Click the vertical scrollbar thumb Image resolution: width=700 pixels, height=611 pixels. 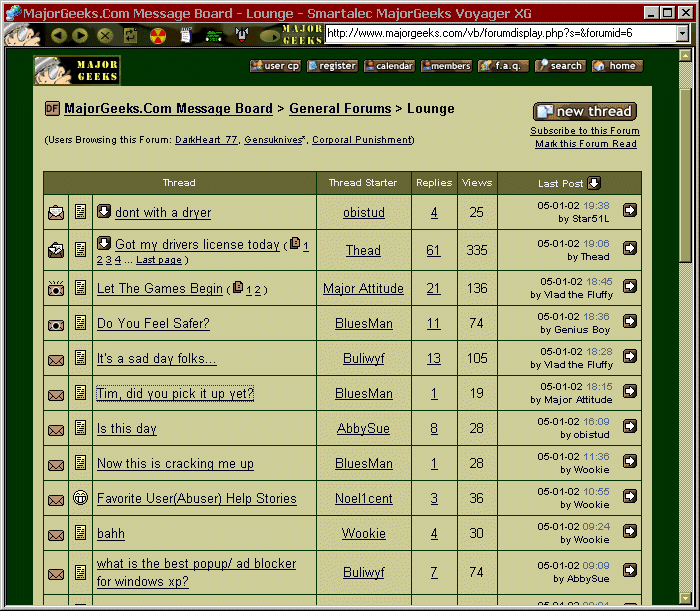[x=685, y=175]
